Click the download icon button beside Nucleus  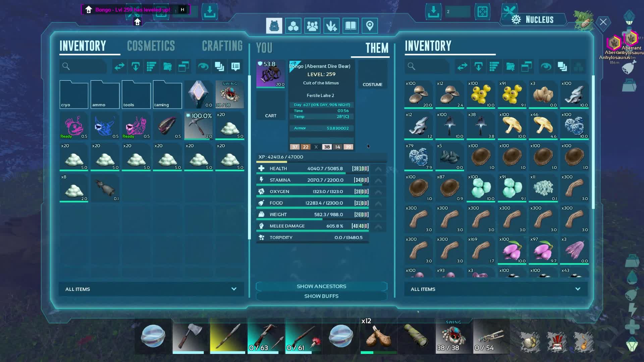(433, 12)
